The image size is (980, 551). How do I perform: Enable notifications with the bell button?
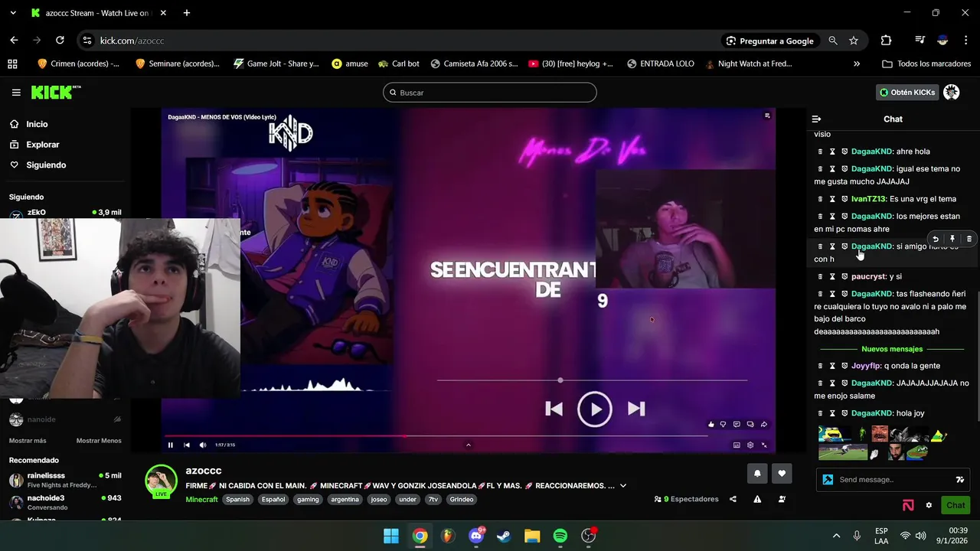[x=757, y=474]
